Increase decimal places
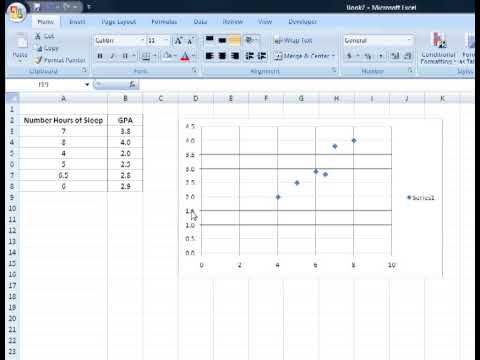The image size is (480, 360). click(x=395, y=56)
